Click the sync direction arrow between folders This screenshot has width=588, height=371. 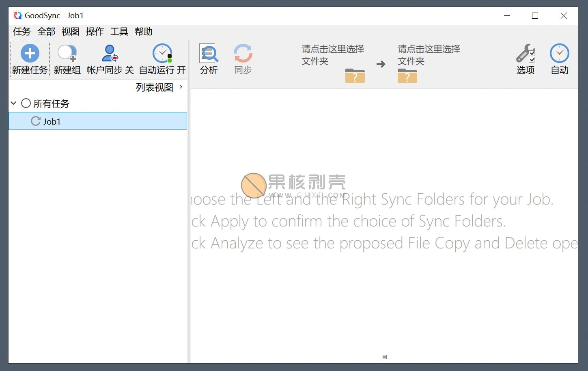(x=381, y=64)
